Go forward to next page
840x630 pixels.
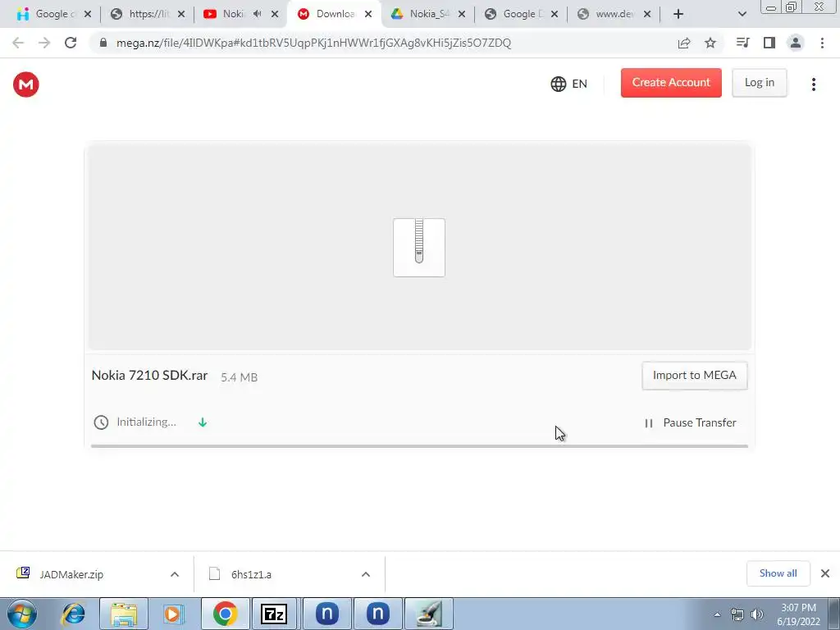44,43
